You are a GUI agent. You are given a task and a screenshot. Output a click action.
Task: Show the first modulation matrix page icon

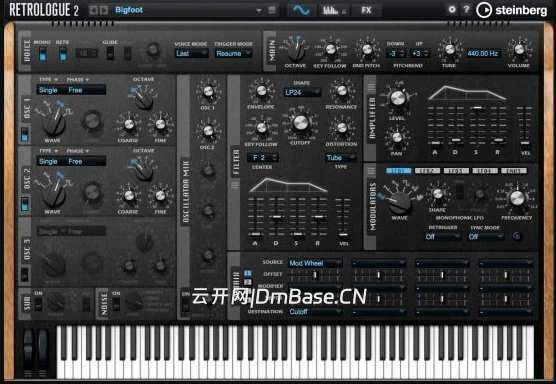(x=248, y=274)
